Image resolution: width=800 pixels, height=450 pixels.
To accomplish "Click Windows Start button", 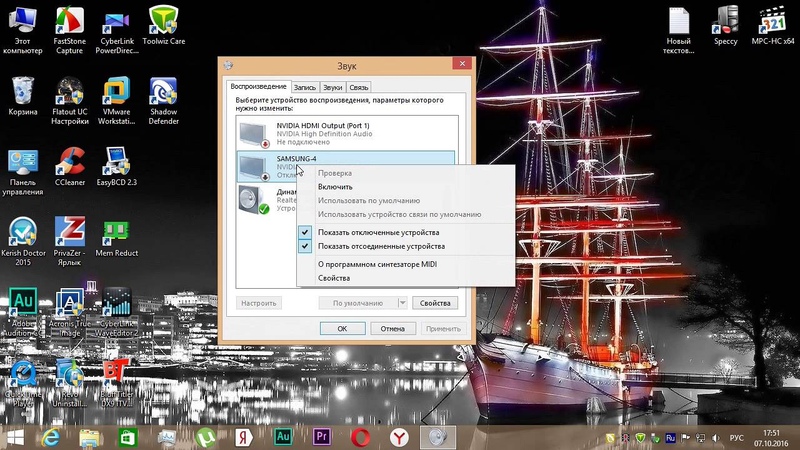I will pos(15,437).
